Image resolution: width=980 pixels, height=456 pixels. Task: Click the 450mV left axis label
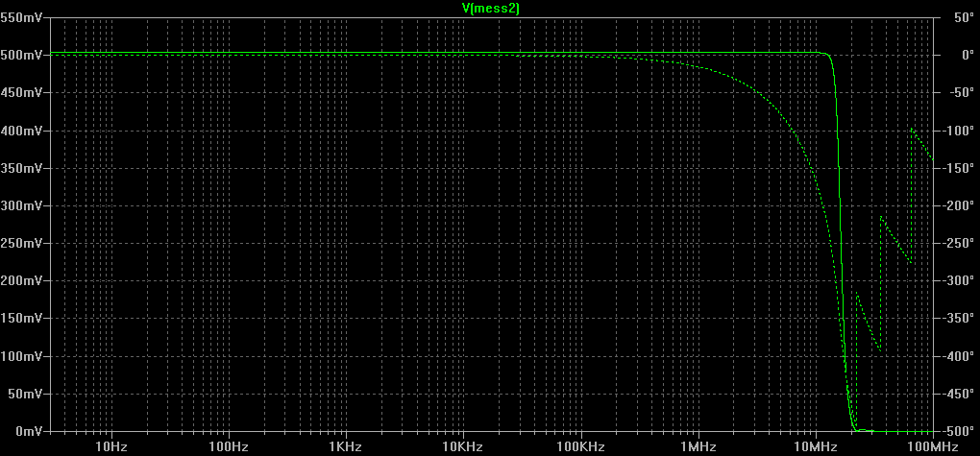click(x=20, y=92)
